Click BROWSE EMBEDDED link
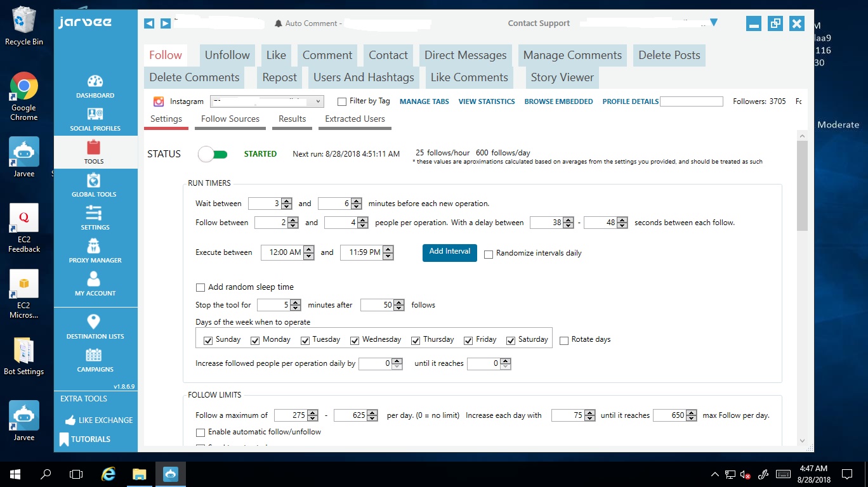868x487 pixels. [x=559, y=101]
